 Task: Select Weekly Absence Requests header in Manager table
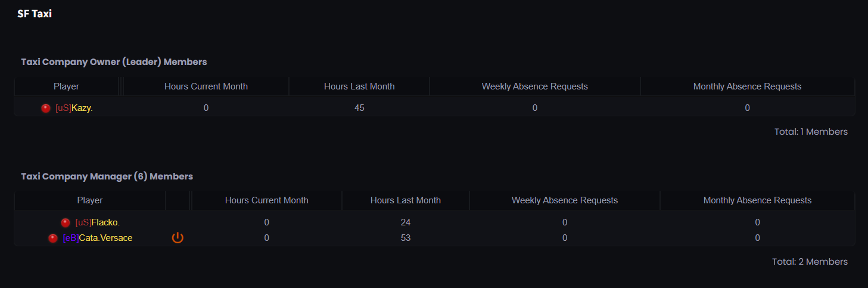pos(565,200)
